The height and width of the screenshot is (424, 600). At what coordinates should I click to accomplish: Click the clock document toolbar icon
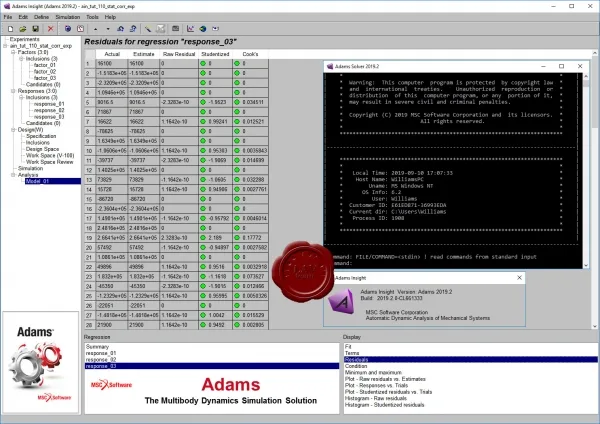80,29
